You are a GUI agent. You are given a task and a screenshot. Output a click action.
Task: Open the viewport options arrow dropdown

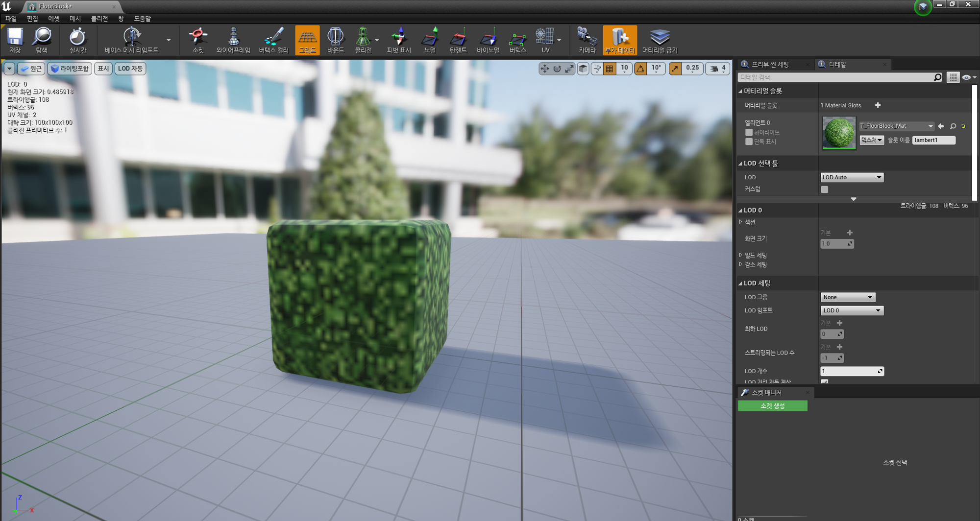tap(9, 69)
